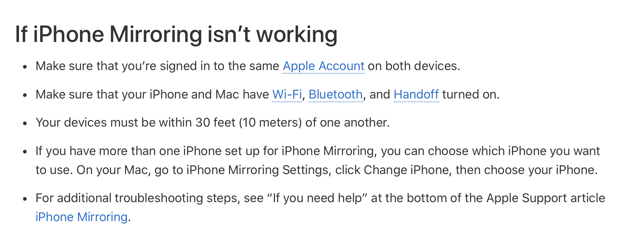Click the bullet before "For additional troubleshooting"

(25, 199)
